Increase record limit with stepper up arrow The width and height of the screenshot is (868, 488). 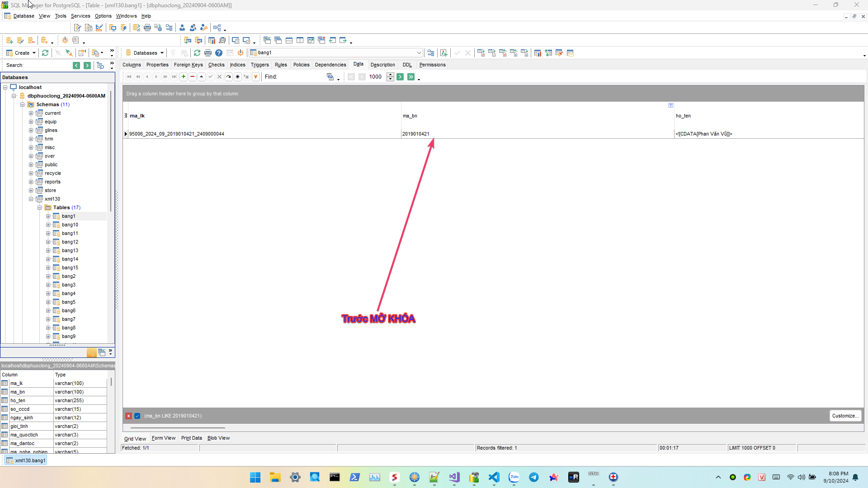pos(391,75)
